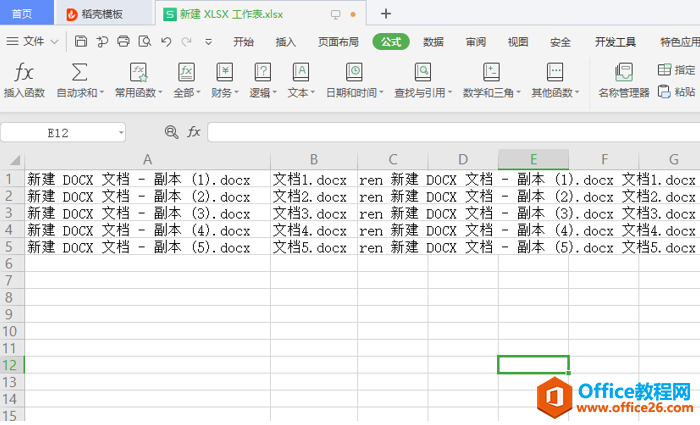Click the Print icon in quick toolbar
700x425 pixels.
click(x=123, y=42)
